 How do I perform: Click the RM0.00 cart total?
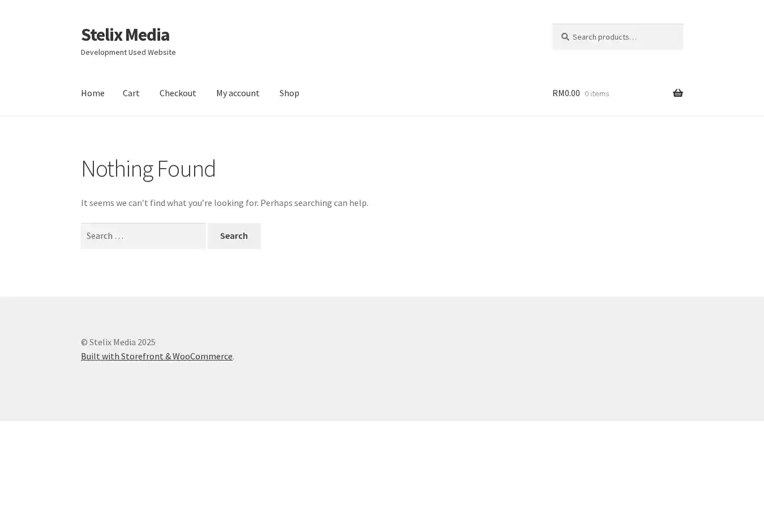(x=566, y=93)
